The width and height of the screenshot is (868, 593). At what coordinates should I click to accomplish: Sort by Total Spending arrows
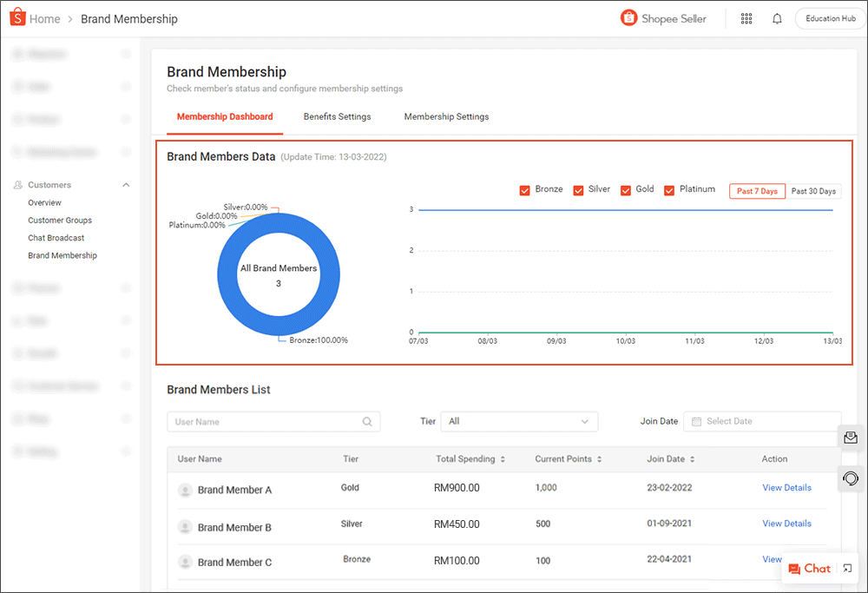503,459
